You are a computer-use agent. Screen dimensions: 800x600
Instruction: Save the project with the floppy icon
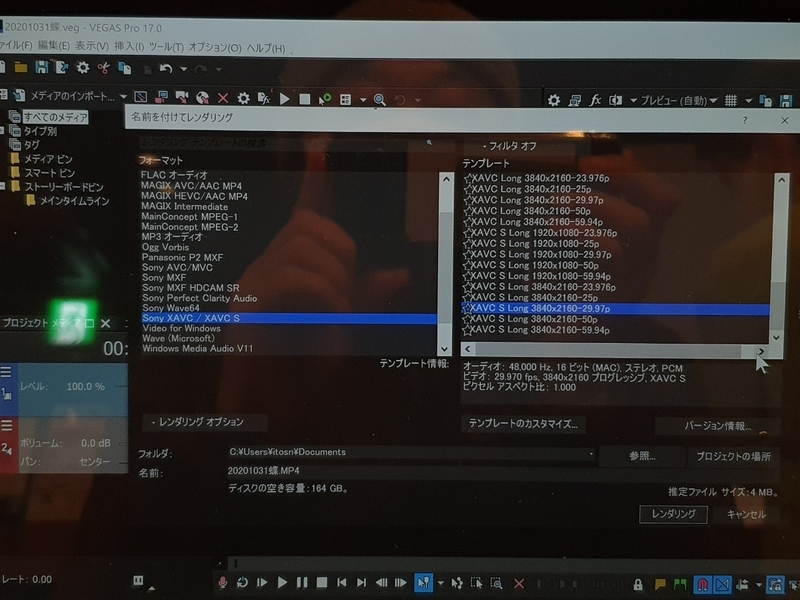[x=41, y=67]
